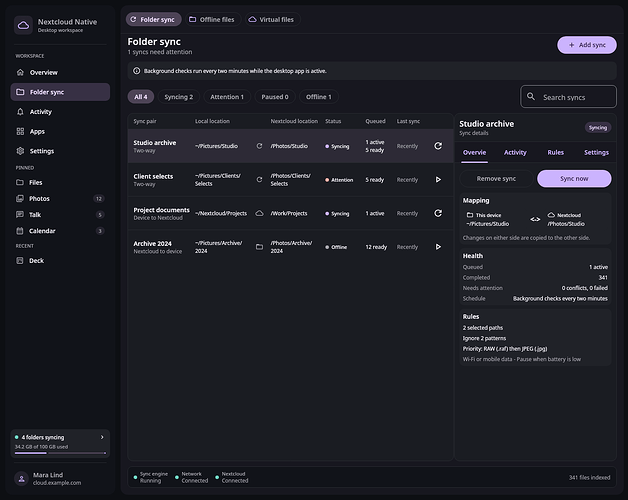Open pinned Talk in the sidebar
Screen dimensions: 628x500
60,215
